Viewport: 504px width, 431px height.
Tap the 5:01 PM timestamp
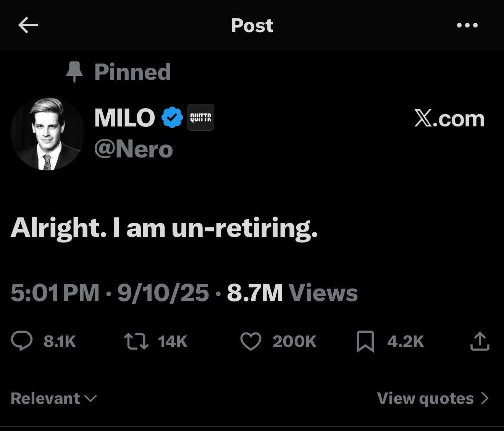pyautogui.click(x=55, y=293)
